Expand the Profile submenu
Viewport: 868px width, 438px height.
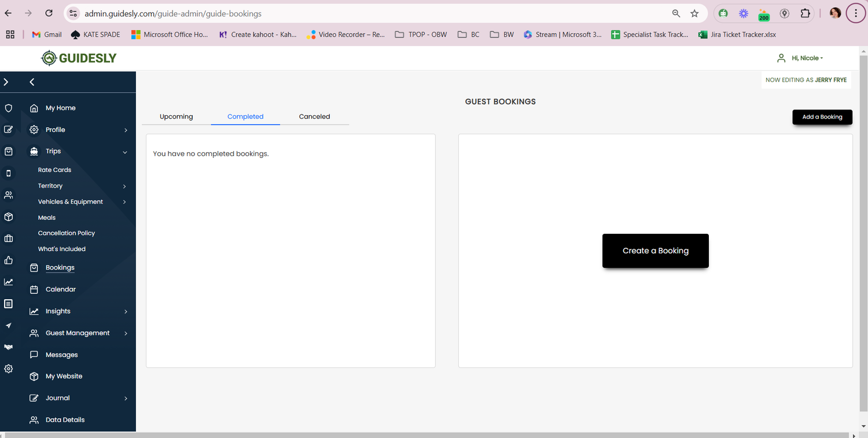126,130
